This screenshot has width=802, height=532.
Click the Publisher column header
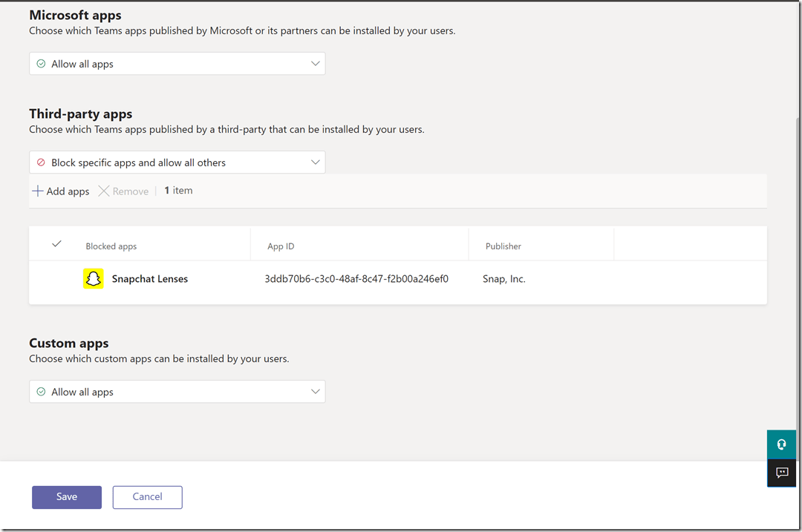click(503, 246)
